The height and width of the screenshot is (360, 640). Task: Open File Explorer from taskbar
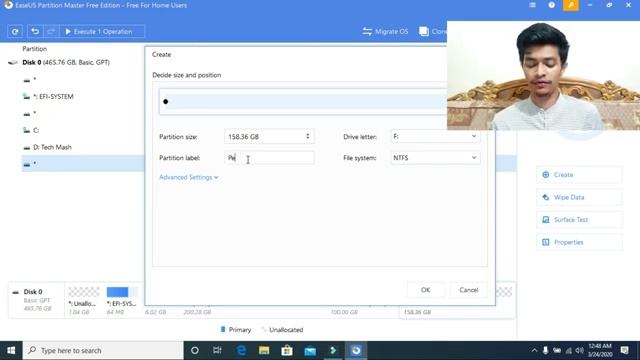click(x=264, y=351)
